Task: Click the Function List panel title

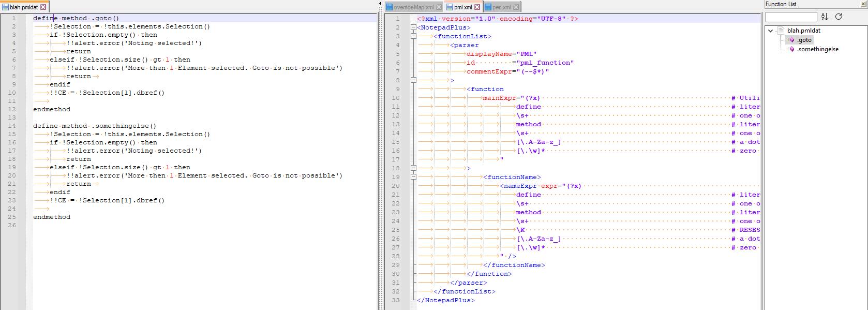Action: point(781,4)
